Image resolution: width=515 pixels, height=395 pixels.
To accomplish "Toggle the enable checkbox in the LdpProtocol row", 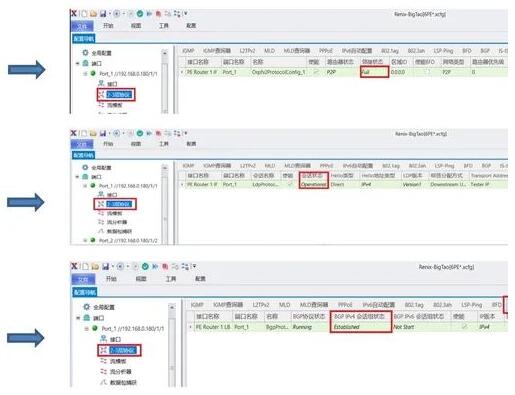I will click(290, 184).
